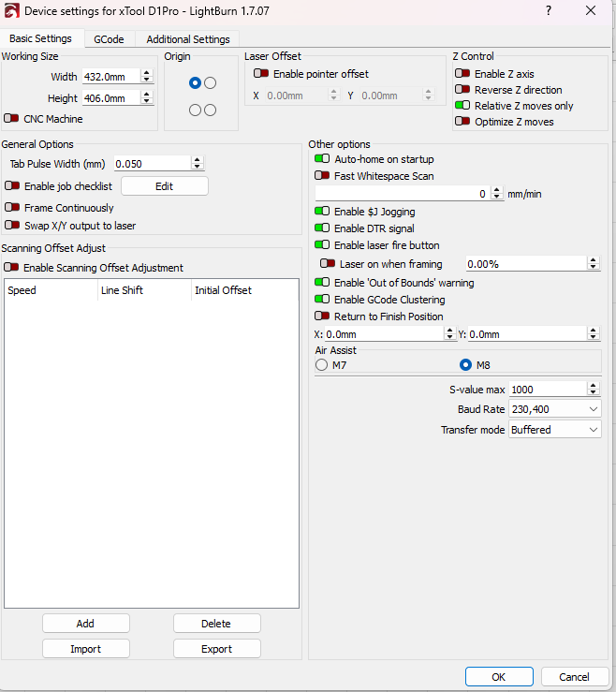Select the Basic Settings tab
616x692 pixels.
(40, 38)
